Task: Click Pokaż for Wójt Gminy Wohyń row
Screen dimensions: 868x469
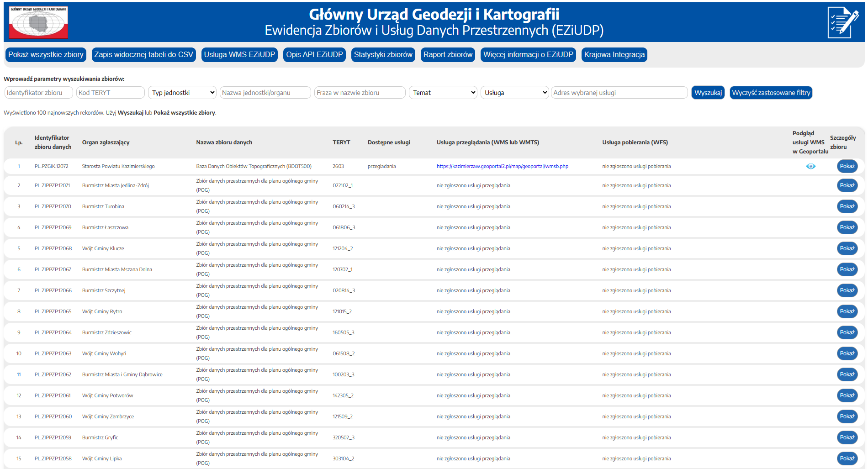Action: click(x=847, y=353)
